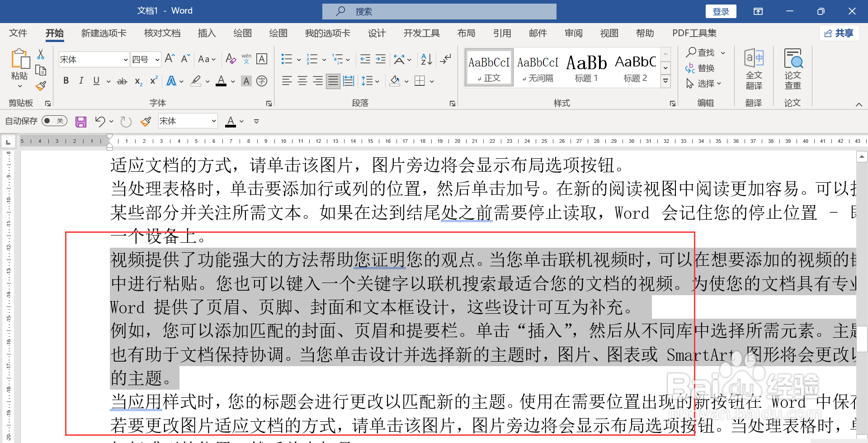Collapse the ribbon with chevron arrow
This screenshot has width=868, height=443.
pyautogui.click(x=859, y=104)
